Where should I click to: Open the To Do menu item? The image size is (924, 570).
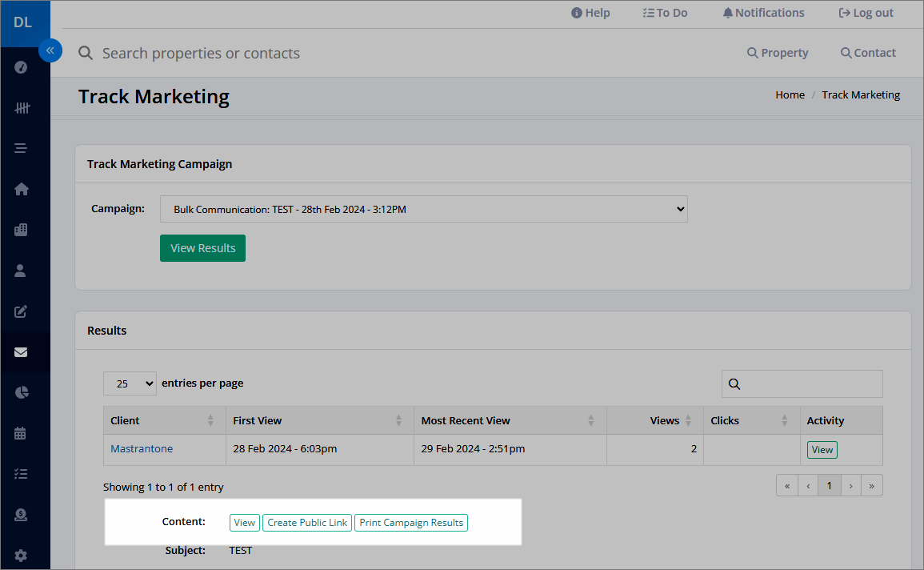pyautogui.click(x=665, y=13)
